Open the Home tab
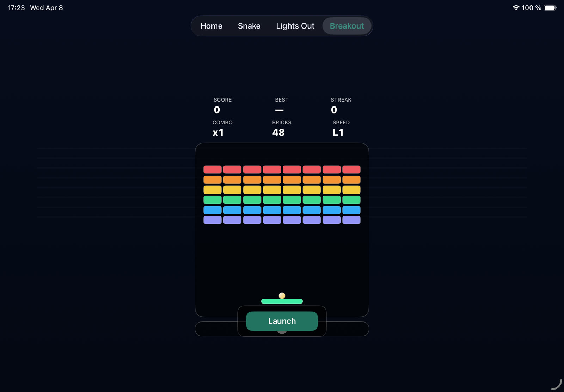 tap(211, 26)
